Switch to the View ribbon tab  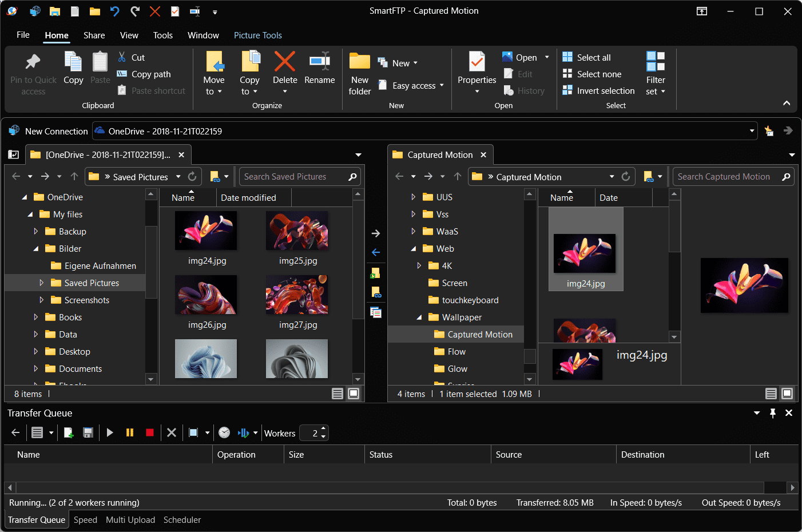click(129, 35)
